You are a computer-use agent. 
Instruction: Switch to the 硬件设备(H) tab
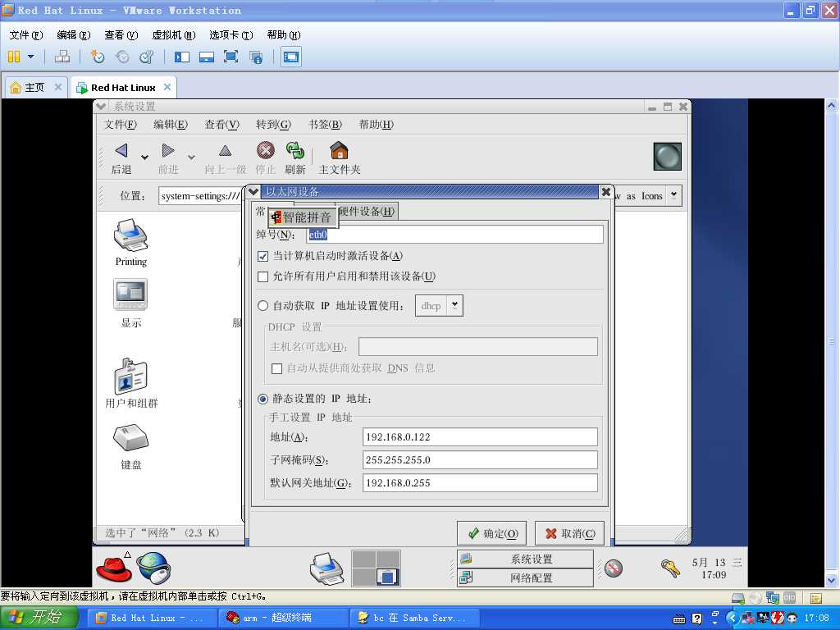coord(367,212)
